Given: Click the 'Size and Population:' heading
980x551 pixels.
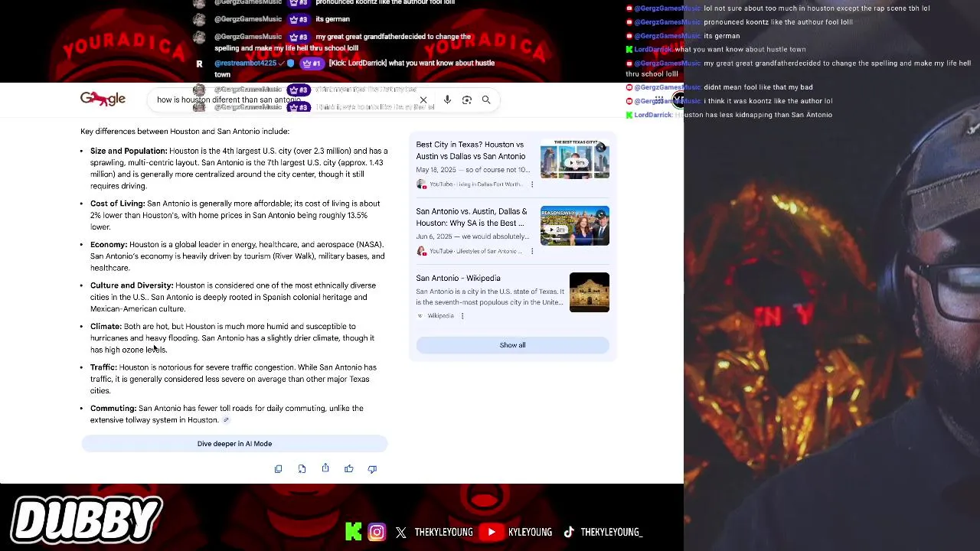Looking at the screenshot, I should (x=129, y=151).
